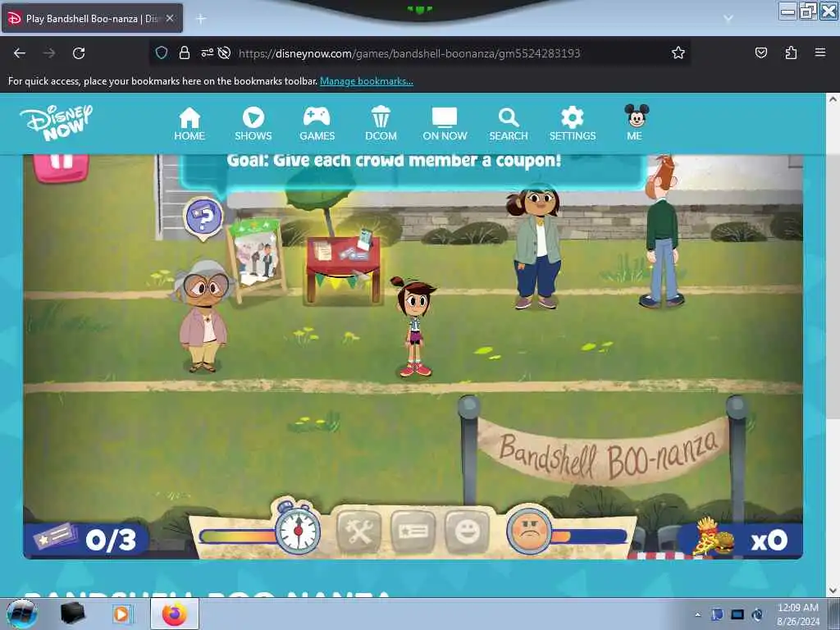Click the Manage bookmarks... link
The height and width of the screenshot is (630, 840).
[x=367, y=81]
